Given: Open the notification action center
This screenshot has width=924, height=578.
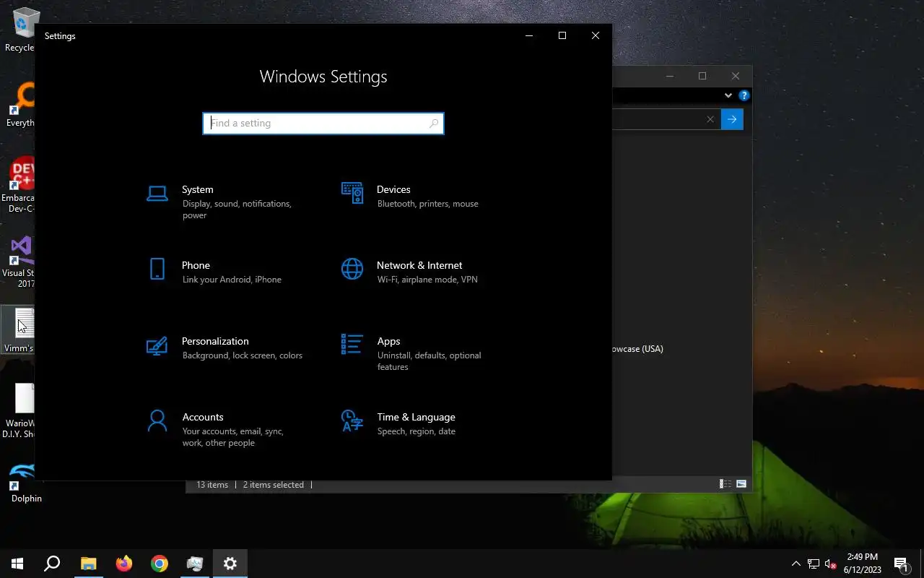Looking at the screenshot, I should coord(902,564).
